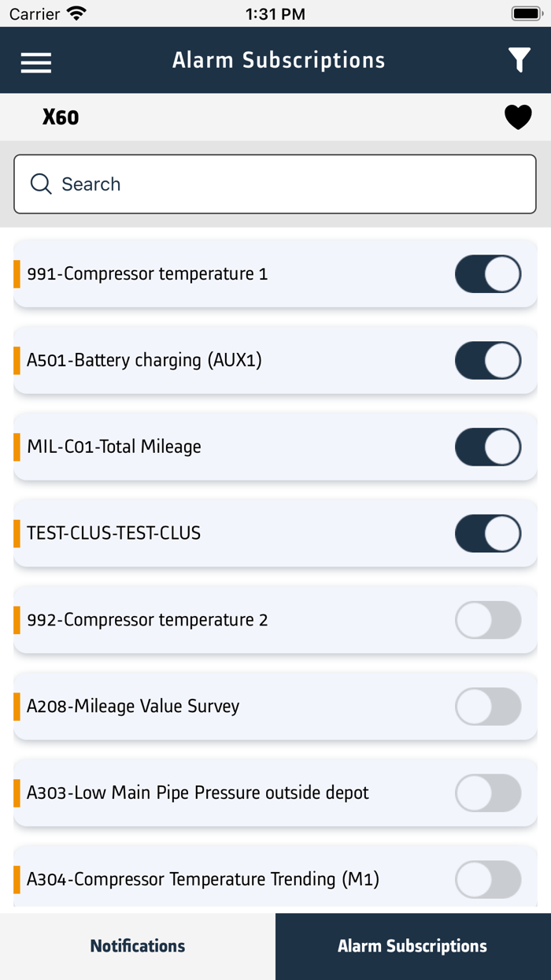551x980 pixels.
Task: Select the Alarm Subscriptions tab
Action: coord(412,946)
